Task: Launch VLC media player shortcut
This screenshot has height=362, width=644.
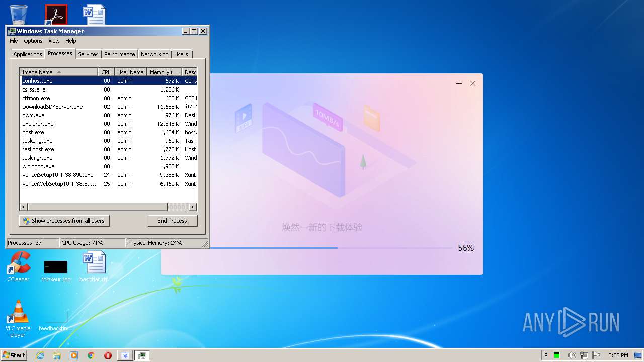Action: coord(18,319)
